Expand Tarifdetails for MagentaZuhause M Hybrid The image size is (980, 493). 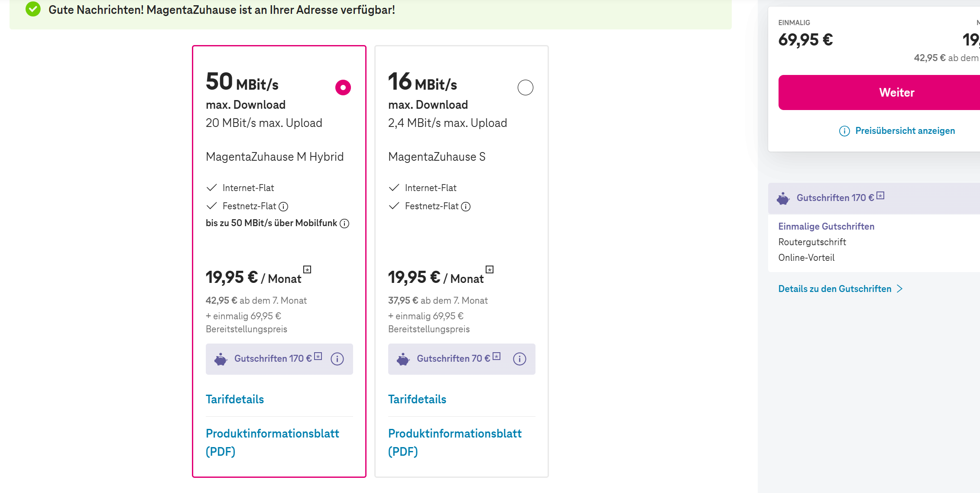point(235,399)
